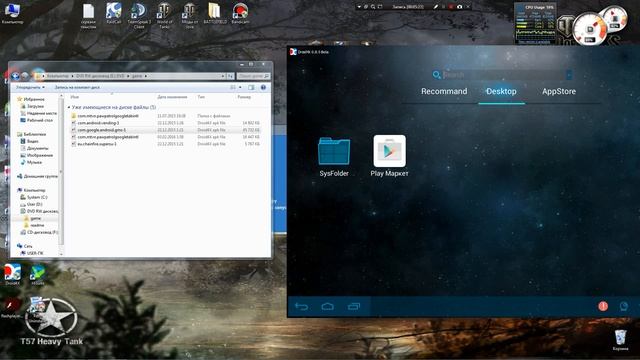Open the RaidCall desktop shortcut
The image size is (640, 360).
click(113, 13)
